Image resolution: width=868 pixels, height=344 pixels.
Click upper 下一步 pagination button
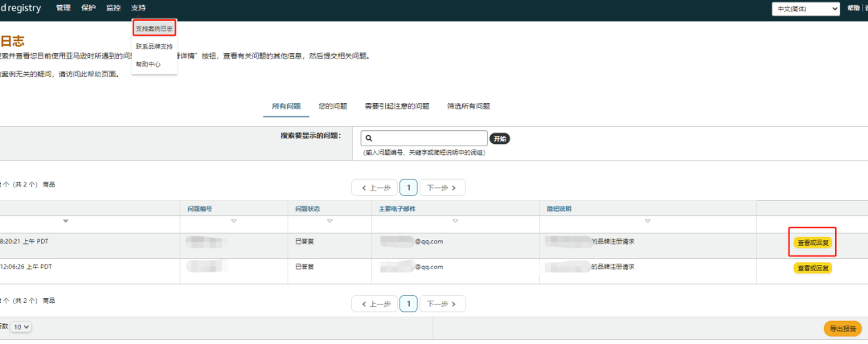point(442,188)
